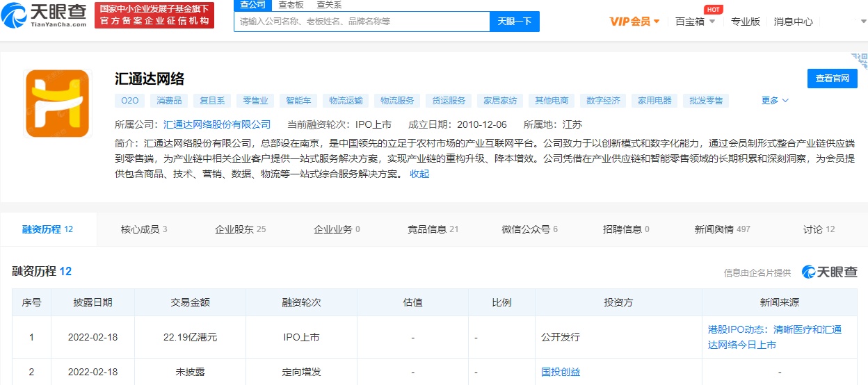This screenshot has height=385, width=868.
Task: Switch to 融资历程 tab
Action: [48, 229]
